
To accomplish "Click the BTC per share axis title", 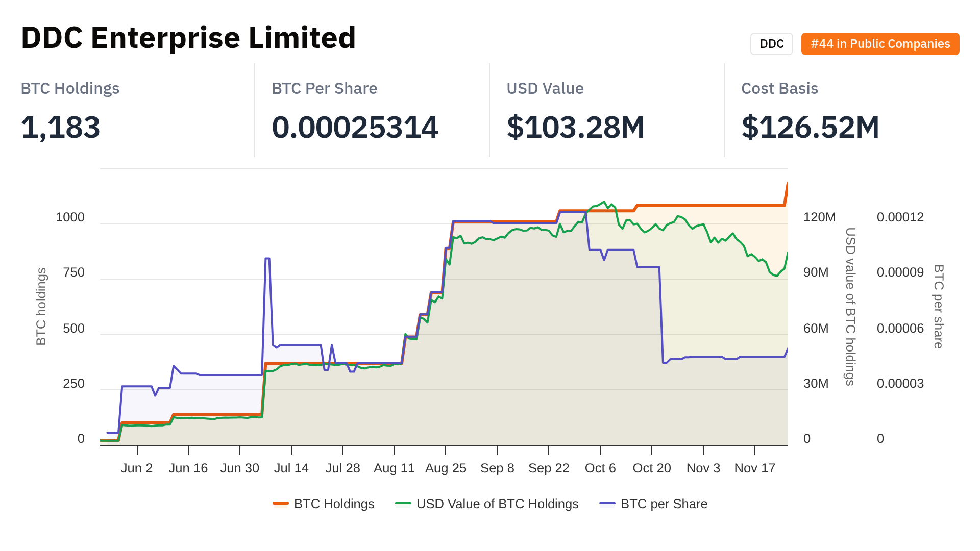I will click(938, 306).
